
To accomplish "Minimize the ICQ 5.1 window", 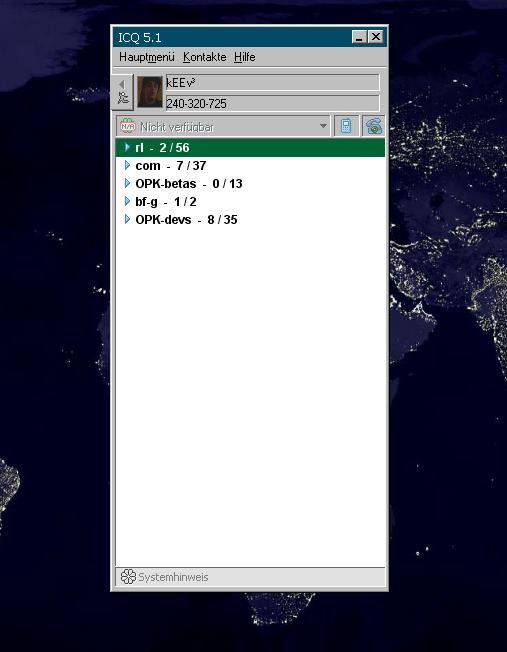I will click(x=359, y=37).
